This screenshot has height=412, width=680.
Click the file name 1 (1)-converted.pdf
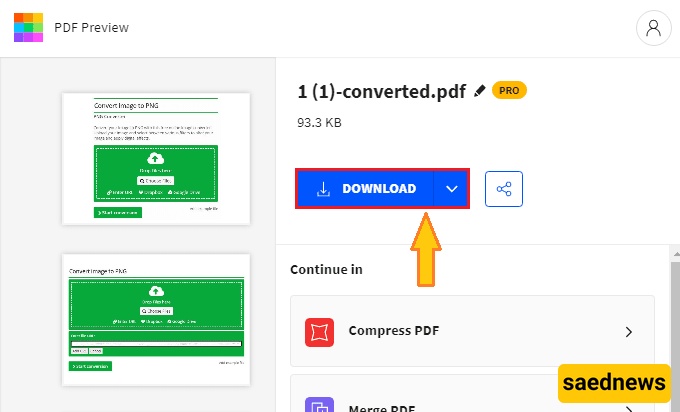coord(381,92)
